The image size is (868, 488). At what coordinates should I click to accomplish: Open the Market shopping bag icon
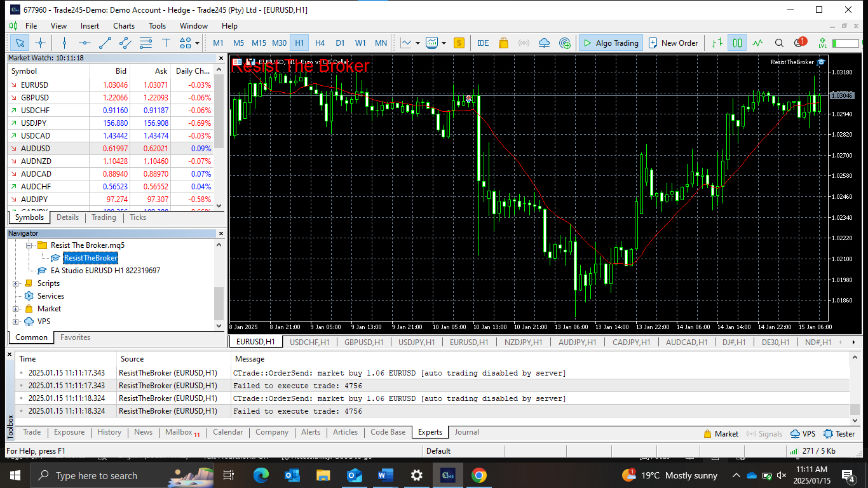pyautogui.click(x=503, y=43)
